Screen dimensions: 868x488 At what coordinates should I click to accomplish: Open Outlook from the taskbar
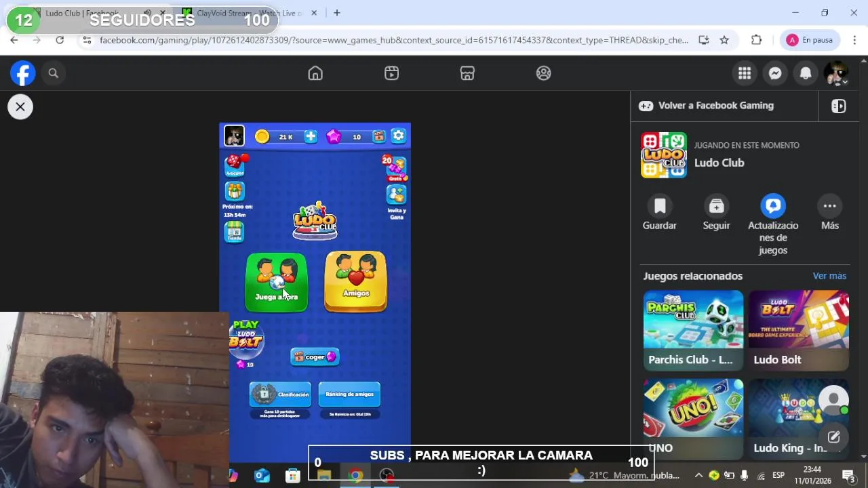tap(262, 476)
